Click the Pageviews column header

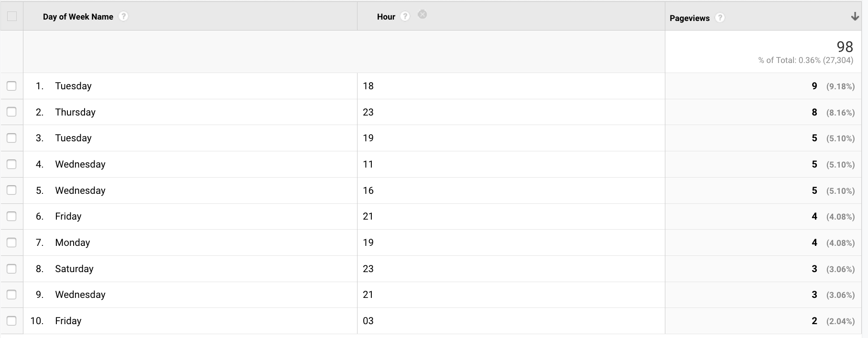click(x=689, y=18)
